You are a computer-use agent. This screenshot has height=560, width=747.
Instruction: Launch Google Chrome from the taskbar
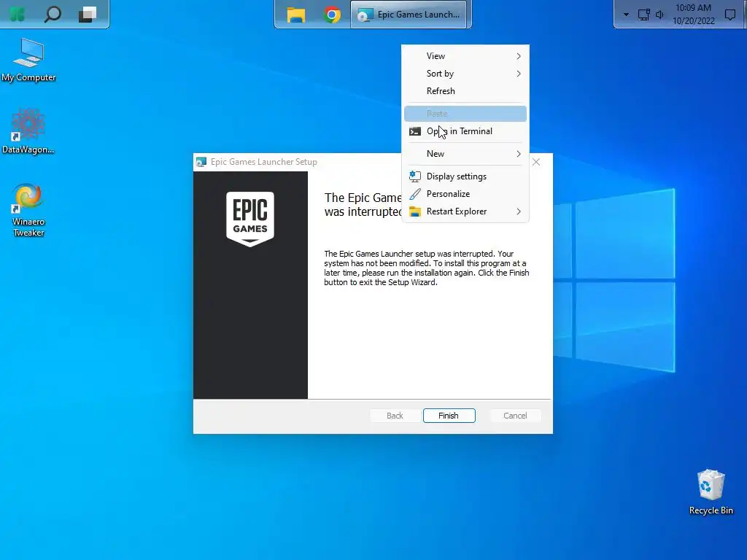tap(333, 15)
